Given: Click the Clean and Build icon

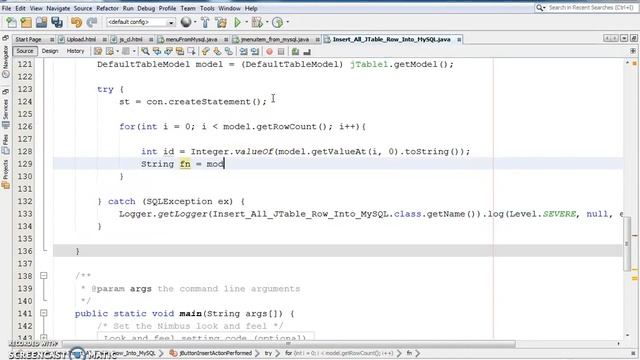Looking at the screenshot, I should [x=221, y=22].
